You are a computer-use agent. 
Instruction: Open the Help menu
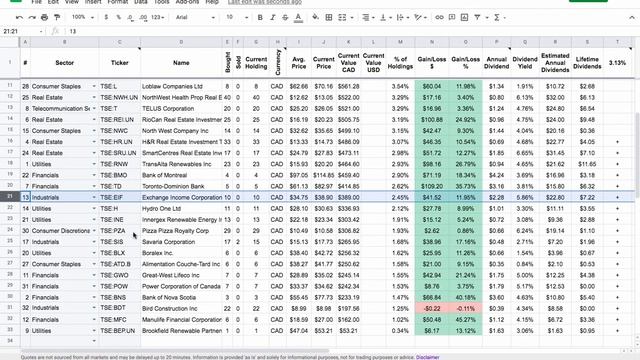pyautogui.click(x=212, y=2)
